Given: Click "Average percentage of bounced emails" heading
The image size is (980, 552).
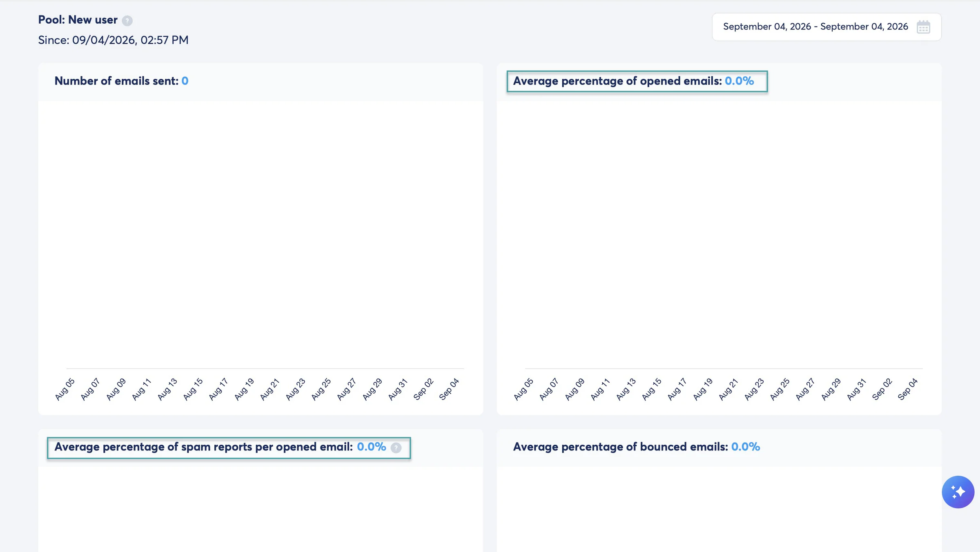Looking at the screenshot, I should [620, 447].
